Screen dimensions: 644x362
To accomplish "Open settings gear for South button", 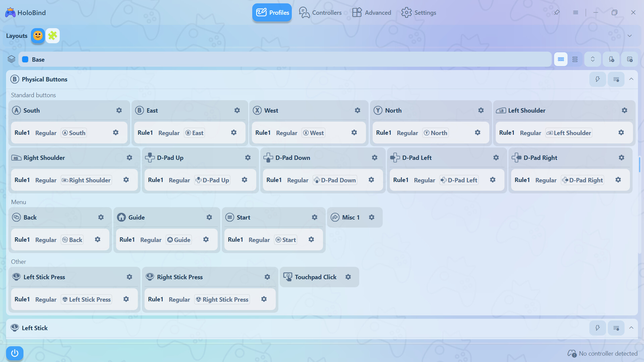I will pos(119,110).
